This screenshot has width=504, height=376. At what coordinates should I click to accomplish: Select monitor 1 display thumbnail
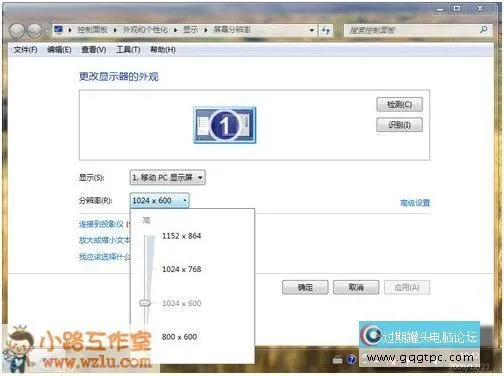pos(225,125)
